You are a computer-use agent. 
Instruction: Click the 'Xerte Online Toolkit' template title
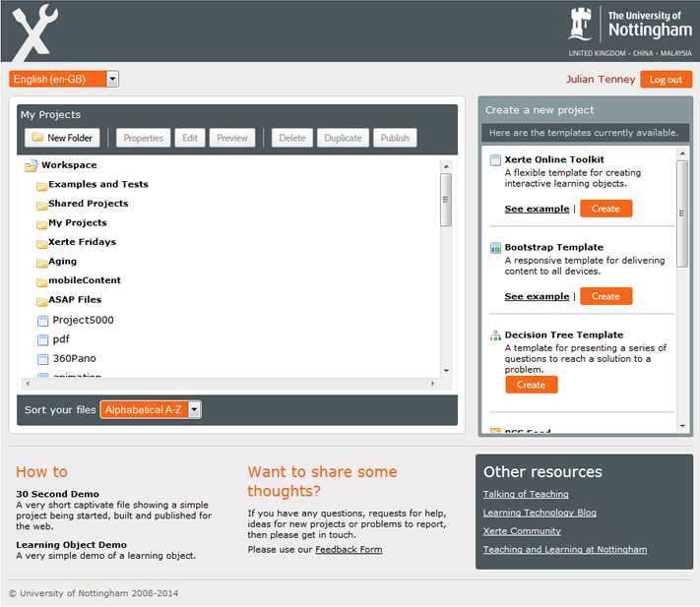pos(554,159)
